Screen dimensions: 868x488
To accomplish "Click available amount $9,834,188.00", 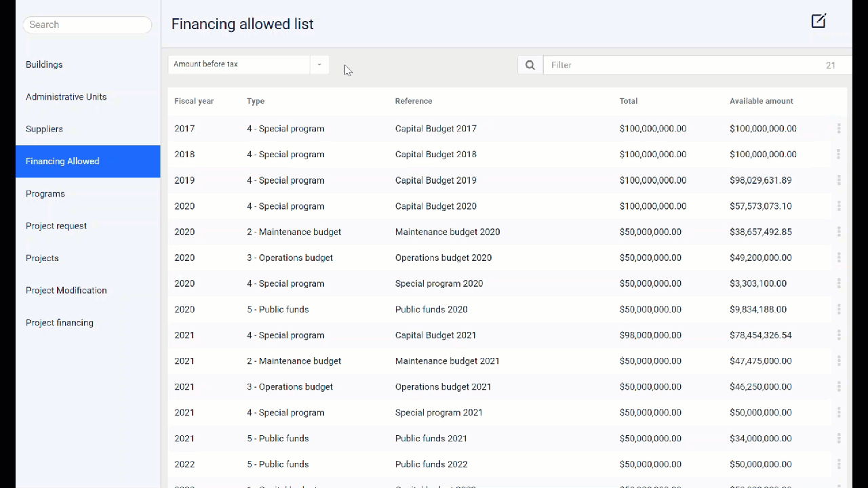I will pos(758,309).
